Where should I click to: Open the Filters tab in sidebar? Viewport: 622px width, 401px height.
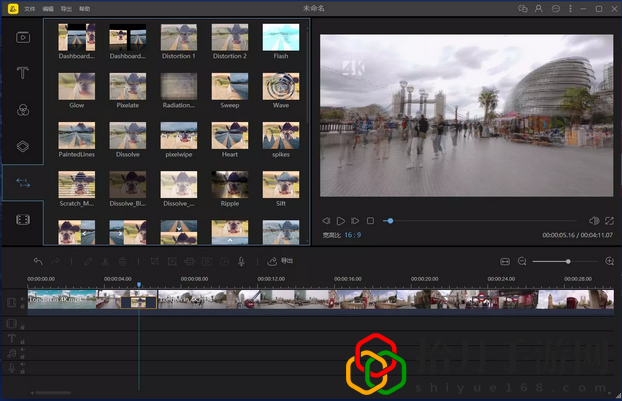pos(23,110)
